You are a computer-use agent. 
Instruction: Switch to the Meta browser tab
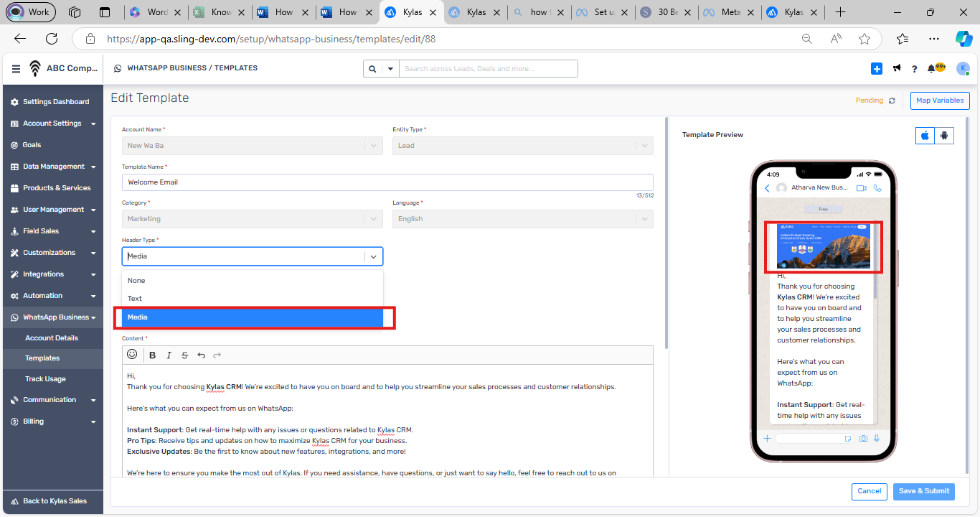pos(730,12)
